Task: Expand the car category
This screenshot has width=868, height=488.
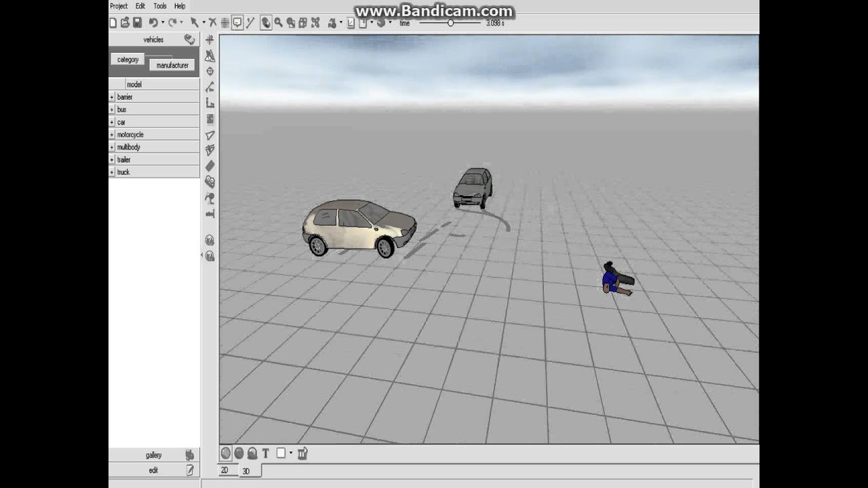Action: coord(112,122)
